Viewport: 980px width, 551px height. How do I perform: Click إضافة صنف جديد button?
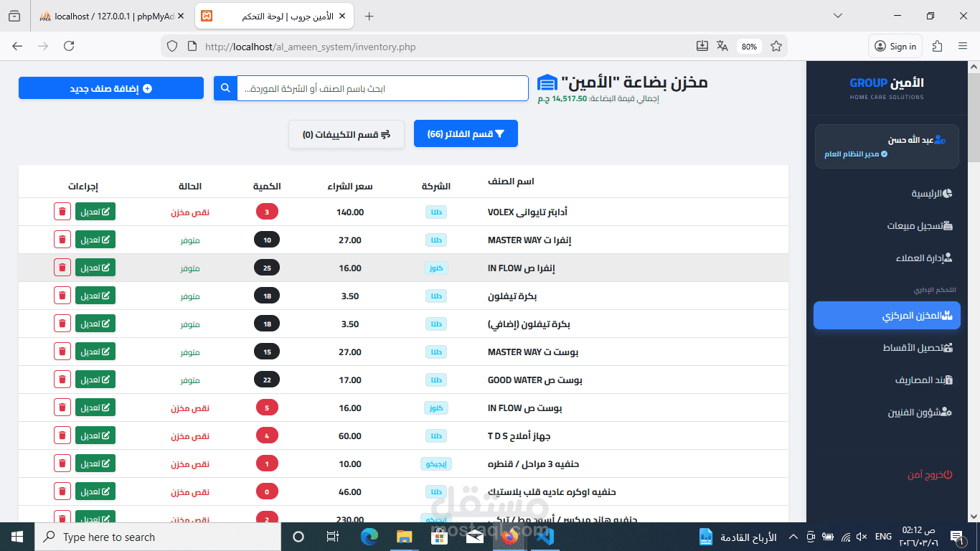(111, 88)
